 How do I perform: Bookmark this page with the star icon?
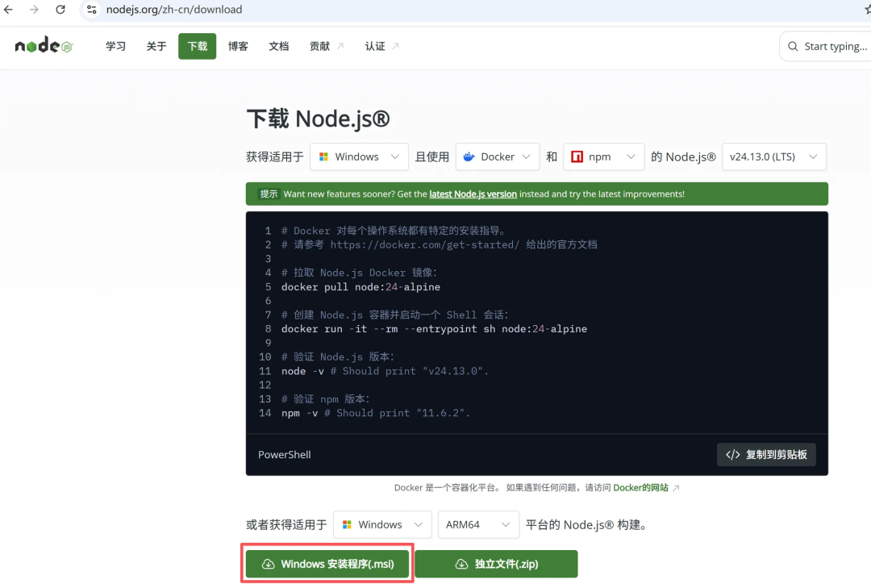(x=867, y=10)
